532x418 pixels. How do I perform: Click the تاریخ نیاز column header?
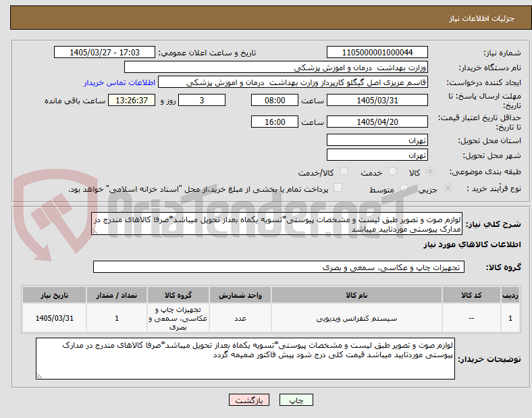pyautogui.click(x=54, y=295)
